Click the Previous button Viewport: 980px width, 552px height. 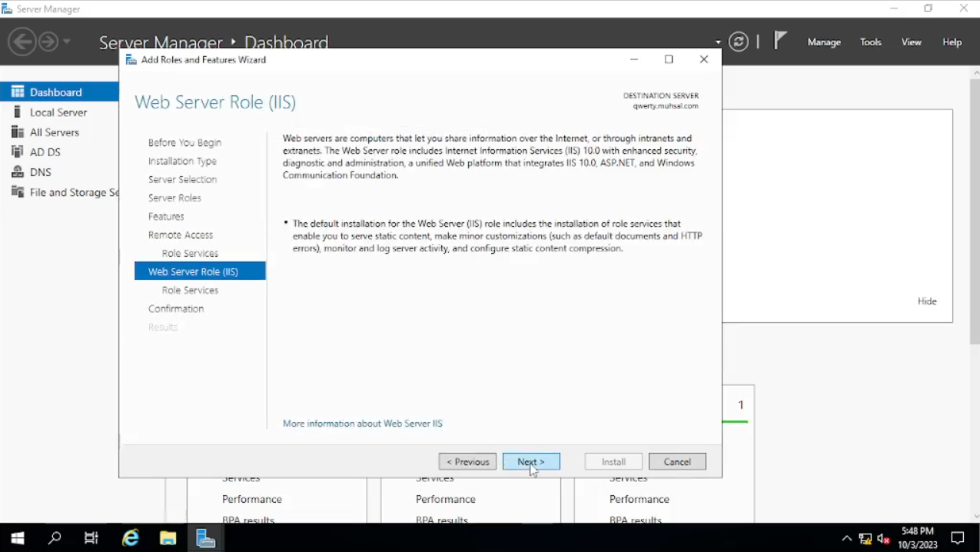point(467,461)
